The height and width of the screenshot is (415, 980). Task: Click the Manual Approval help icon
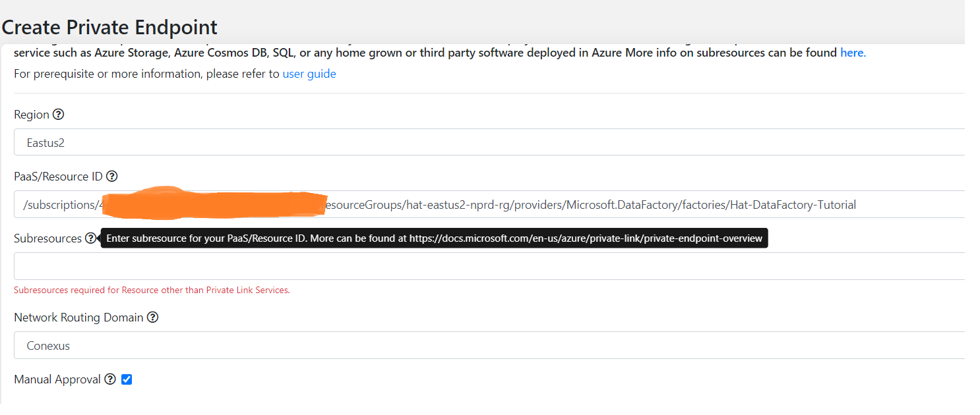point(109,379)
